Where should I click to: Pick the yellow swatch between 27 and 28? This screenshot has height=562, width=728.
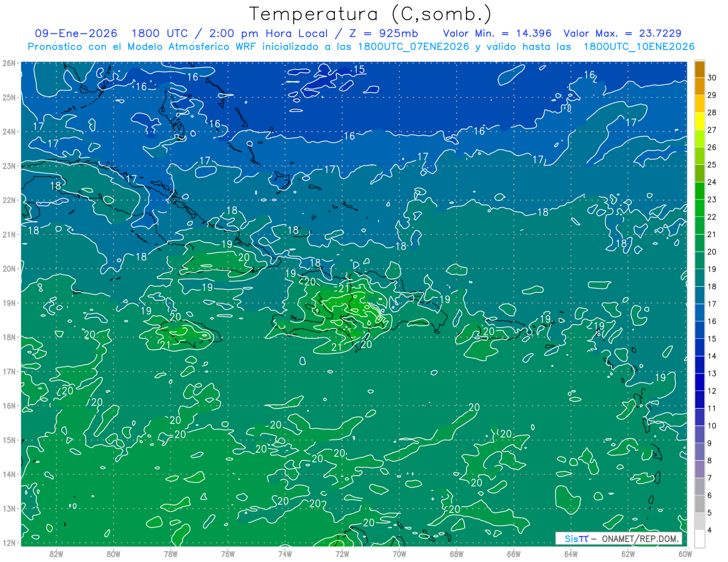pos(699,121)
